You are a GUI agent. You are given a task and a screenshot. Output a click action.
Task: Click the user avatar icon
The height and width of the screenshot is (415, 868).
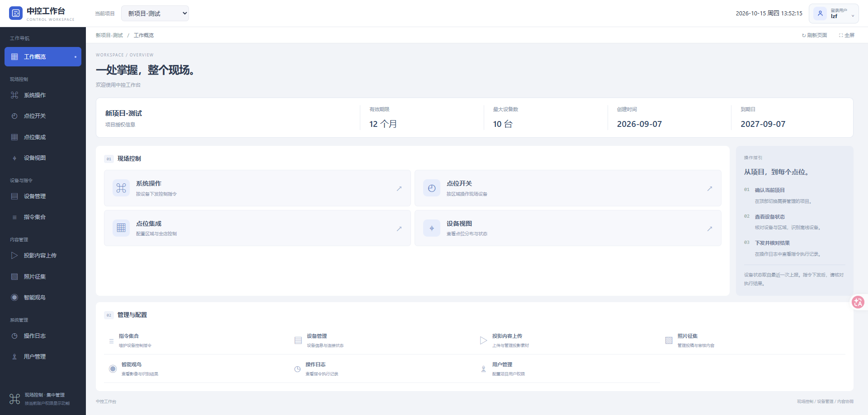820,14
